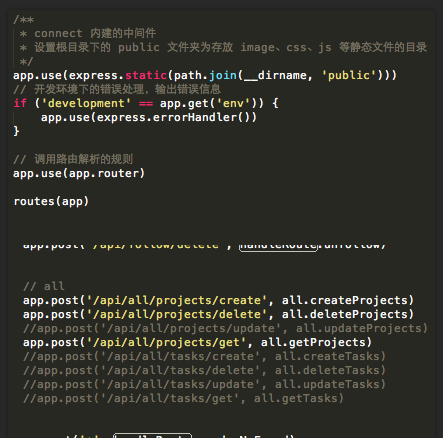Click the 'development' string in if statement
This screenshot has width=443, height=438.
coord(86,103)
